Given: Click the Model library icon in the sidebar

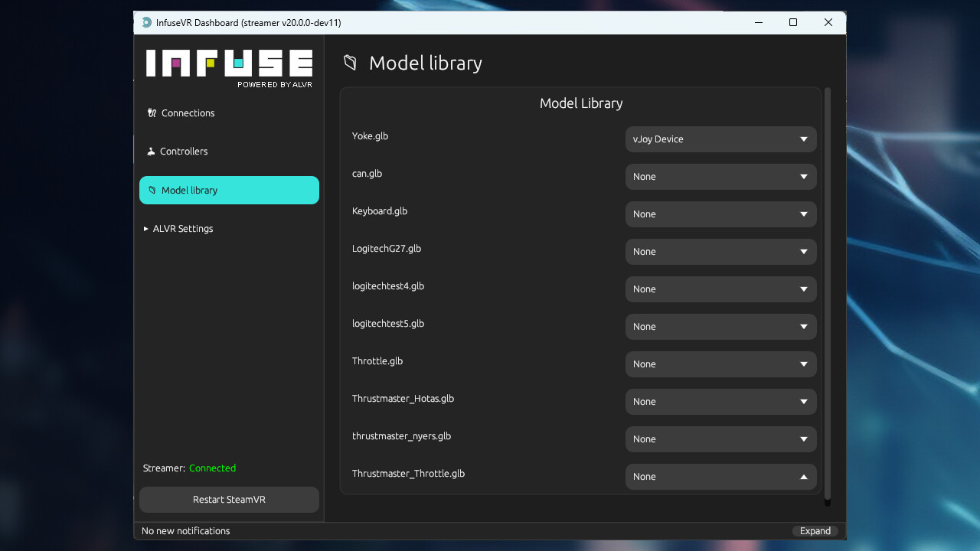Looking at the screenshot, I should 150,190.
